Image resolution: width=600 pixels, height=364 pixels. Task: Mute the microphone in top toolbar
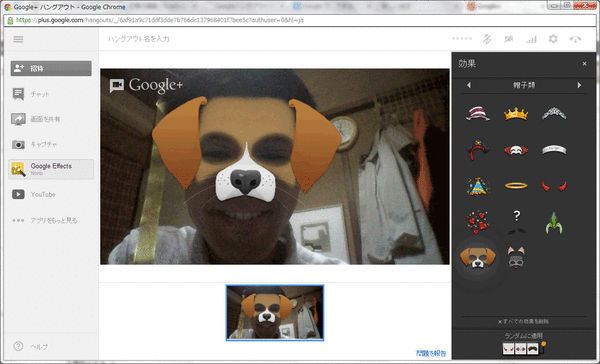pos(487,39)
